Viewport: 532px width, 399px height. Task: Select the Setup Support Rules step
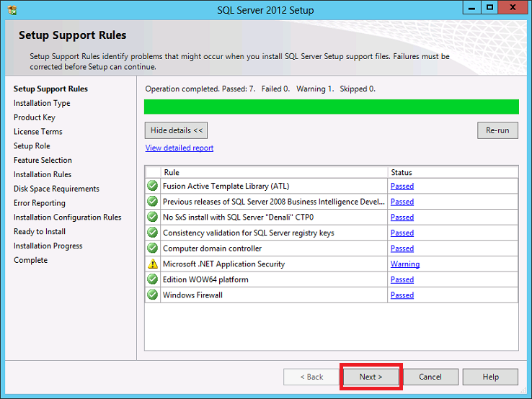50,89
